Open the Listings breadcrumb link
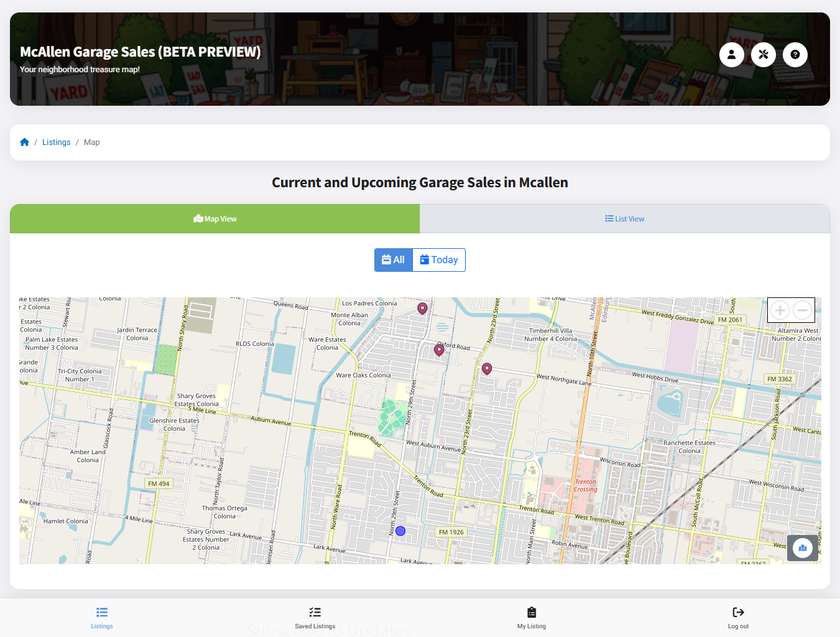840x637 pixels. [56, 142]
